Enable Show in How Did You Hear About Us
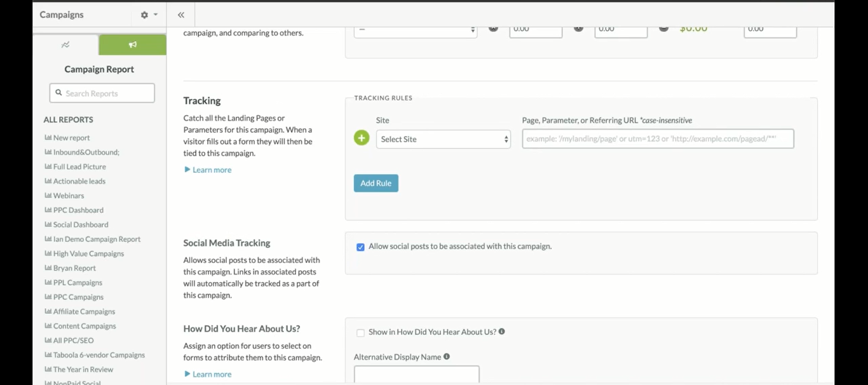 pyautogui.click(x=360, y=333)
